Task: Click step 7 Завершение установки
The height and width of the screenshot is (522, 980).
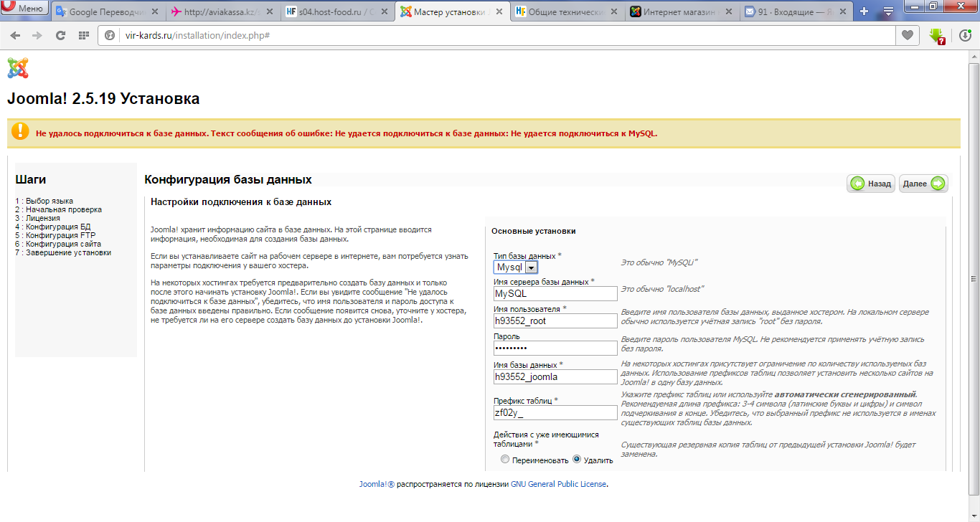Action: tap(63, 252)
